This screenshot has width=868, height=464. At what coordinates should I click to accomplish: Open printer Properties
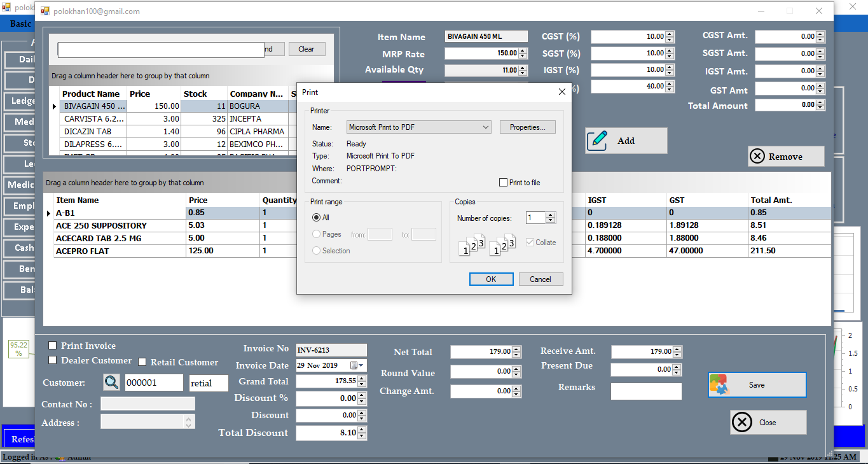tap(527, 127)
